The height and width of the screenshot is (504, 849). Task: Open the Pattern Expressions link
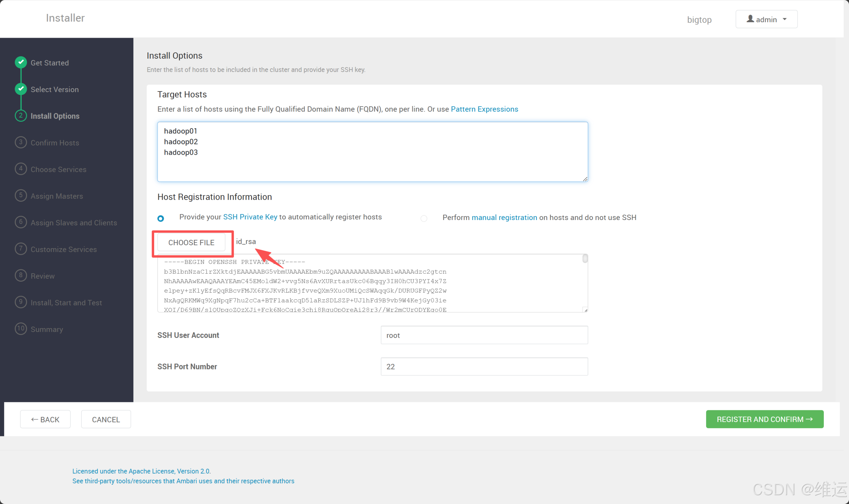(484, 109)
